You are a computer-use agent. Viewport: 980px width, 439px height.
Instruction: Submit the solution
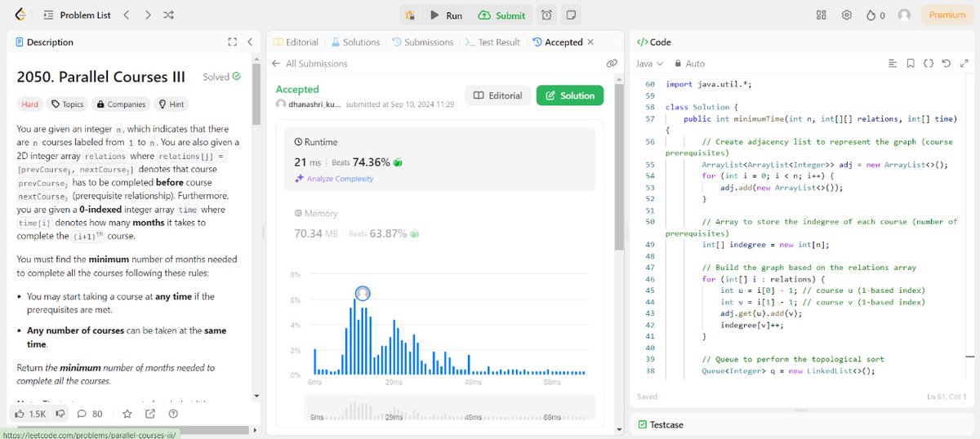point(501,15)
